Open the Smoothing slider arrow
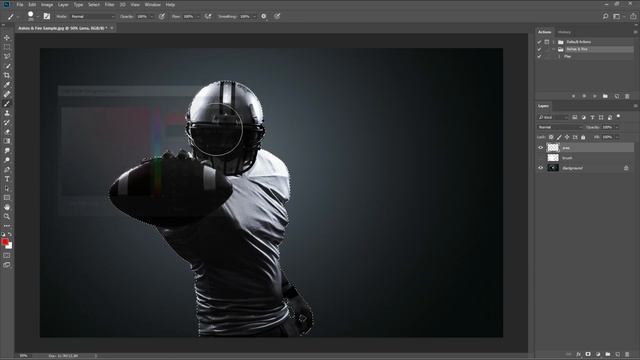640x360 pixels. [254, 17]
